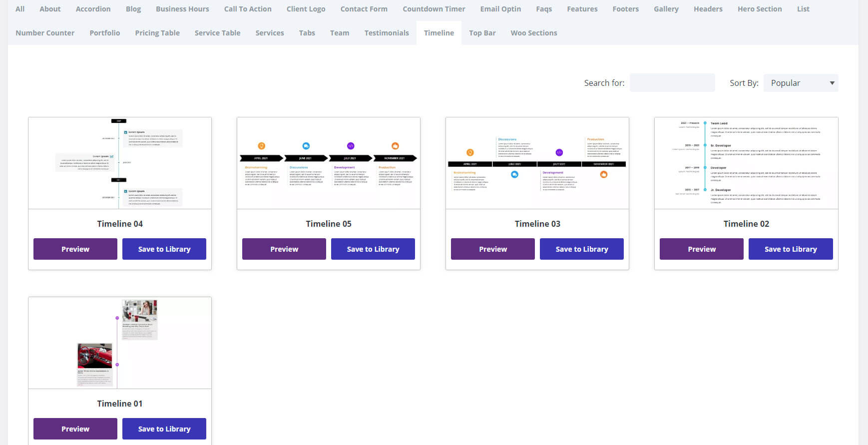868x445 pixels.
Task: Preview the Timeline 04 template
Action: 75,249
